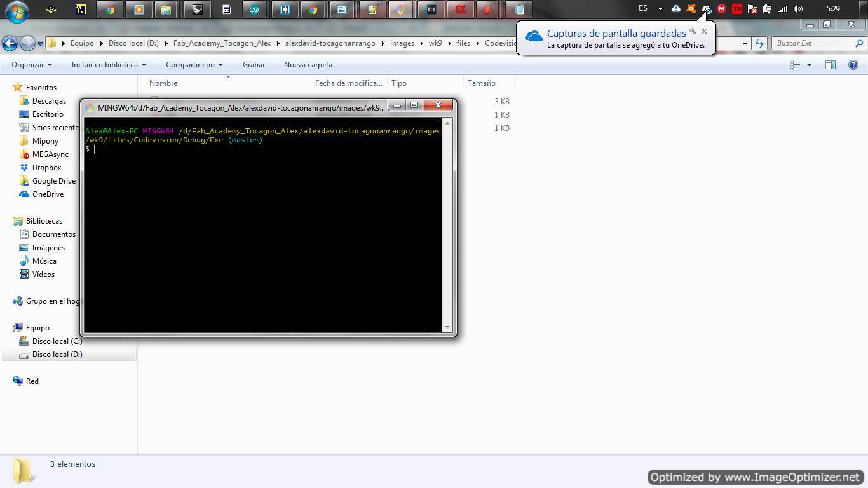Open the Notepad taskbar icon
Screen dimensions: 868x488
pyautogui.click(x=519, y=10)
